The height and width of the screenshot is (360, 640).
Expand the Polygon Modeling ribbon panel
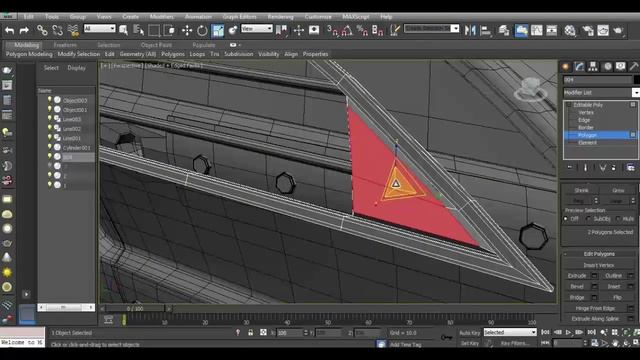(29, 54)
